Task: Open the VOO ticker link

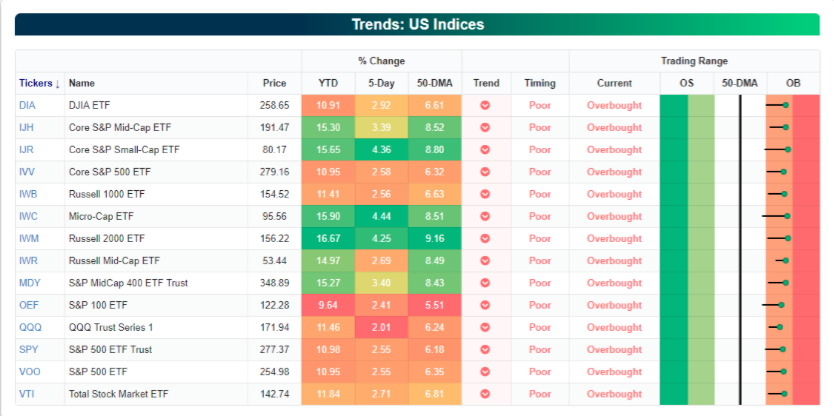Action: point(29,372)
